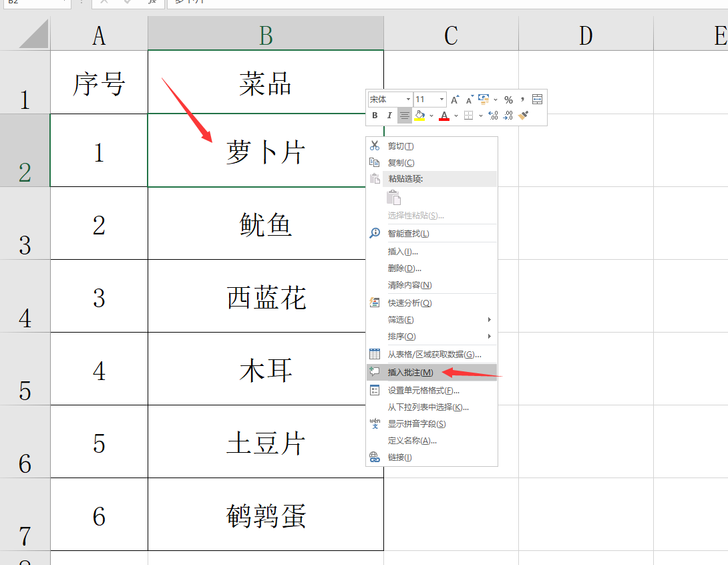Click the Copy icon in context menu
This screenshot has height=565, width=728.
click(375, 162)
